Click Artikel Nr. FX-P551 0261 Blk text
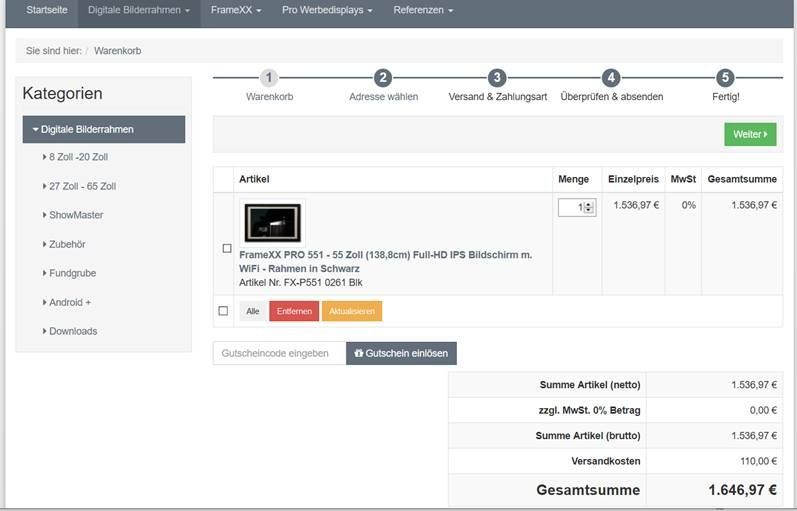This screenshot has height=511, width=797. [x=301, y=283]
